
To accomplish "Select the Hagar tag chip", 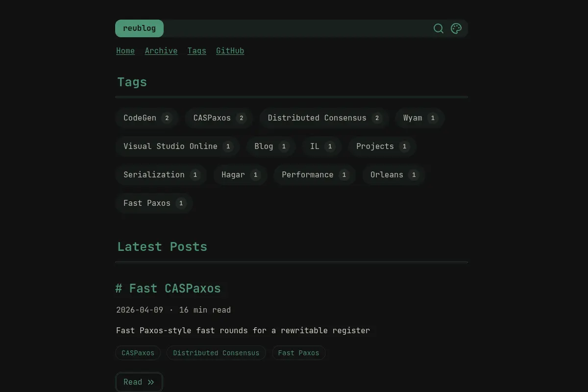I will click(240, 175).
